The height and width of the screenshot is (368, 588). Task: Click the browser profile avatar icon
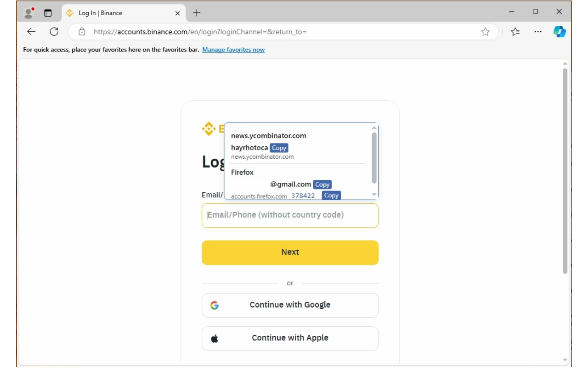[x=29, y=13]
